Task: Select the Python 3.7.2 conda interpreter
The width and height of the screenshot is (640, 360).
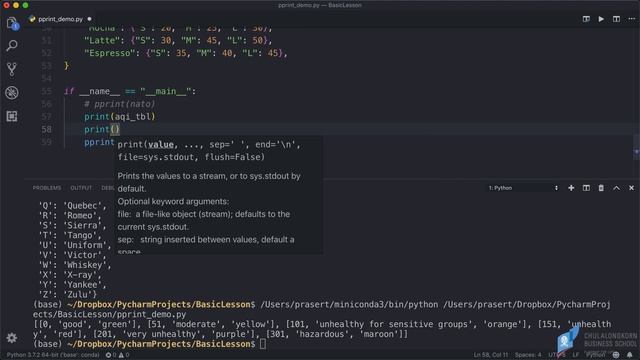Action: 53,355
